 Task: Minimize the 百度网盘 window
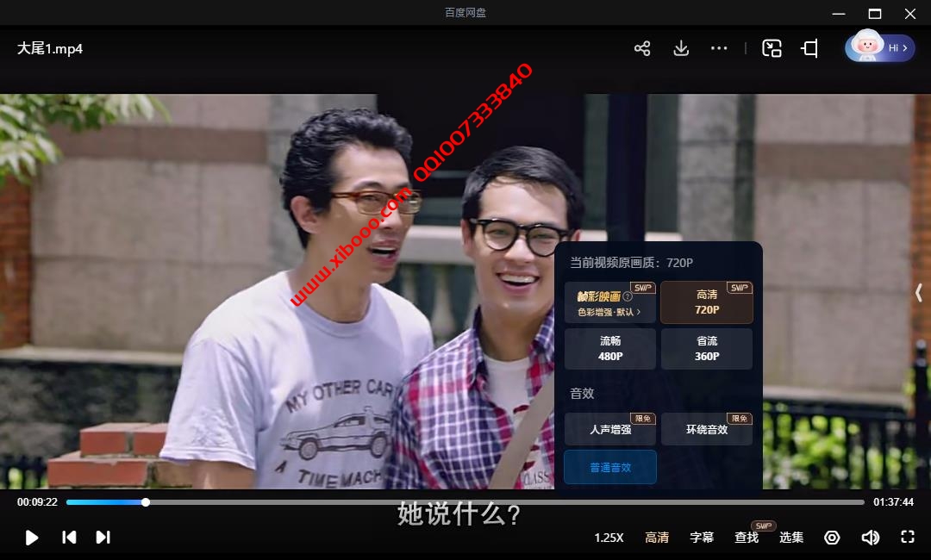(x=839, y=13)
